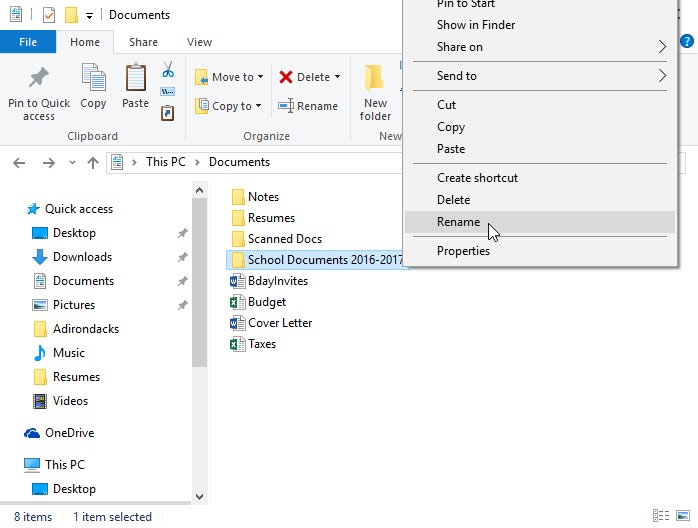Select the Resumes folder in file list
Viewport: 698px width, 528px height.
[263, 218]
